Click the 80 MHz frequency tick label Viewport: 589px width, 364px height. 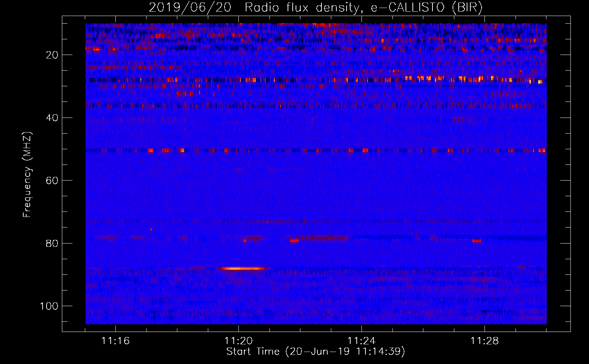(x=52, y=244)
